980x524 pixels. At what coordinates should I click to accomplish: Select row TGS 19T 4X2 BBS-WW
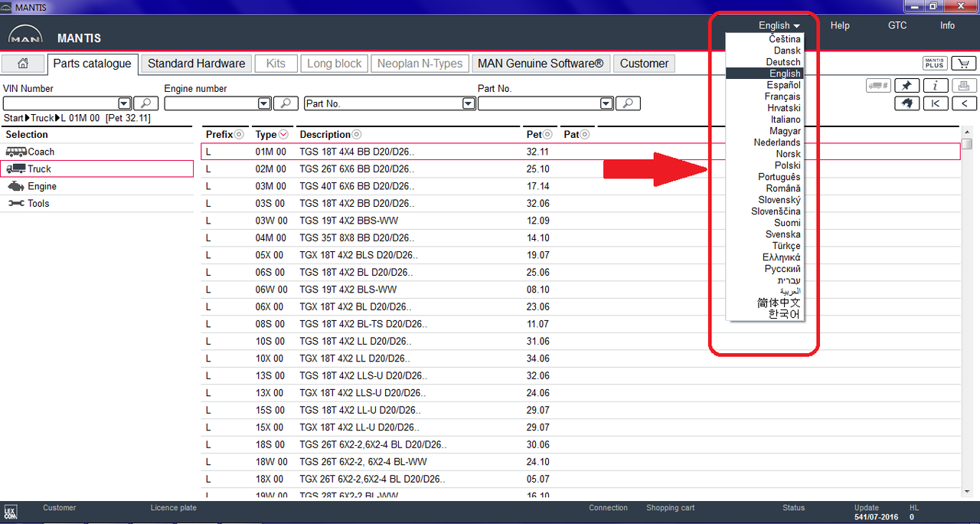coord(580,221)
